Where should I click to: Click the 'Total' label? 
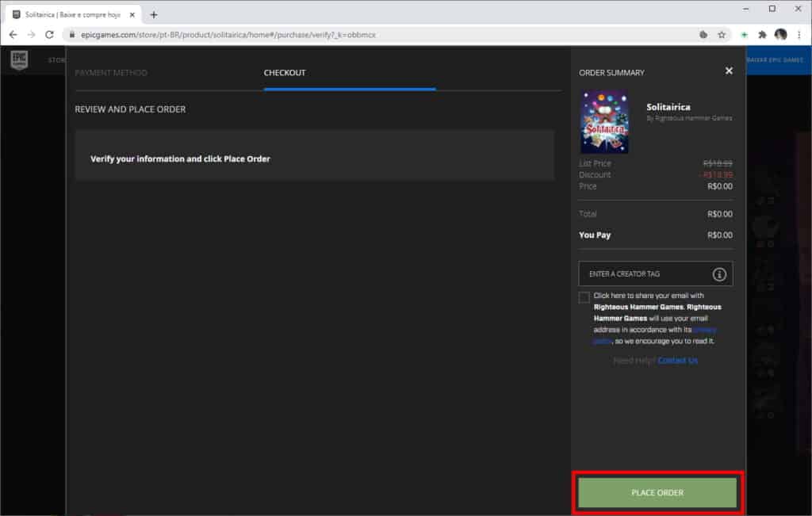click(x=588, y=214)
